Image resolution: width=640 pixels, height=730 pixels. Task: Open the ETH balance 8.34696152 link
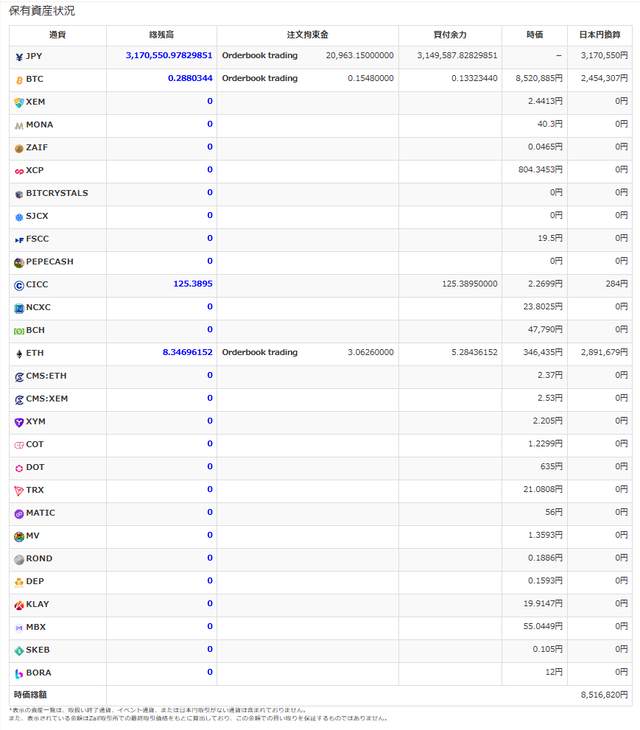[x=188, y=352]
